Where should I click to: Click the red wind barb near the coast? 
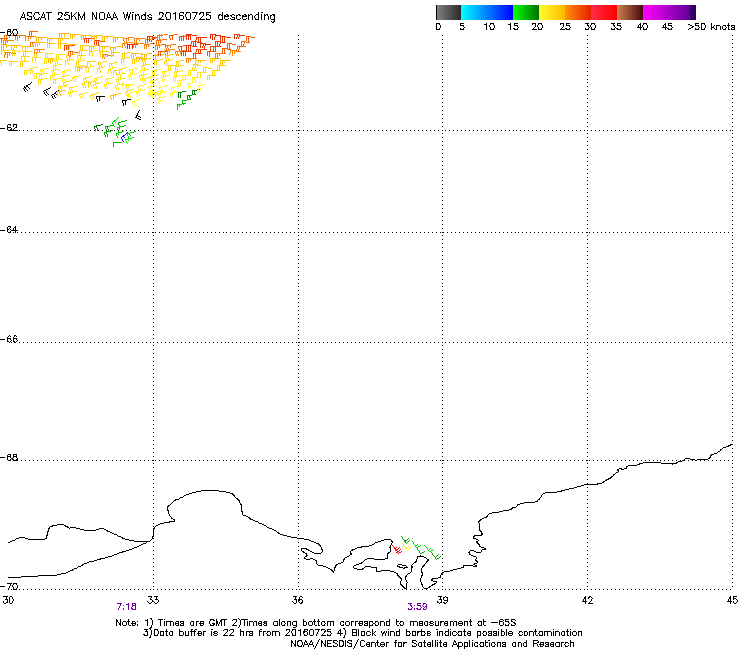coord(397,549)
